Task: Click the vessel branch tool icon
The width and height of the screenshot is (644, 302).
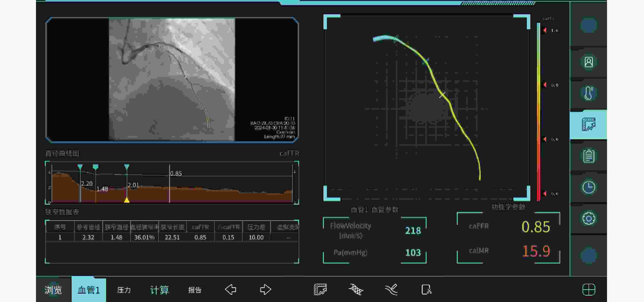Action: coord(391,290)
